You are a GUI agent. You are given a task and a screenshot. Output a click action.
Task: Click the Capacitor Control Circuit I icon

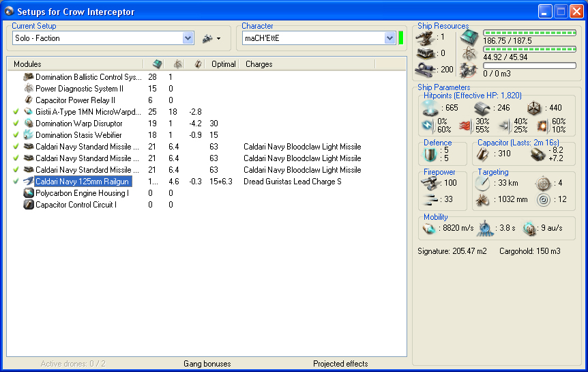(x=29, y=205)
